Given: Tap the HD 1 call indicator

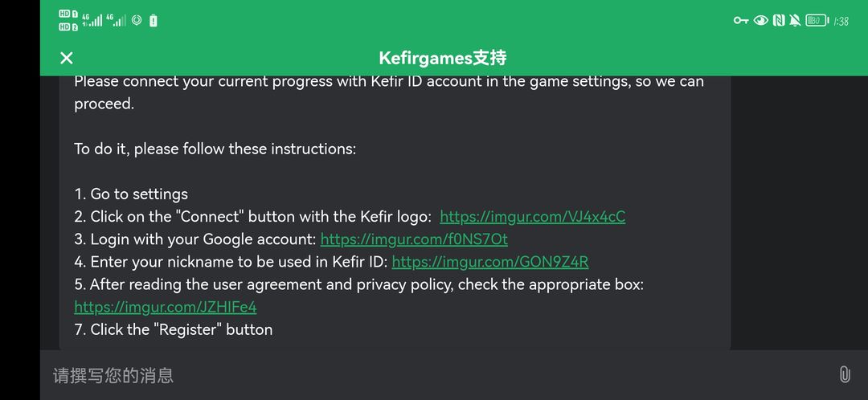Looking at the screenshot, I should pos(68,14).
